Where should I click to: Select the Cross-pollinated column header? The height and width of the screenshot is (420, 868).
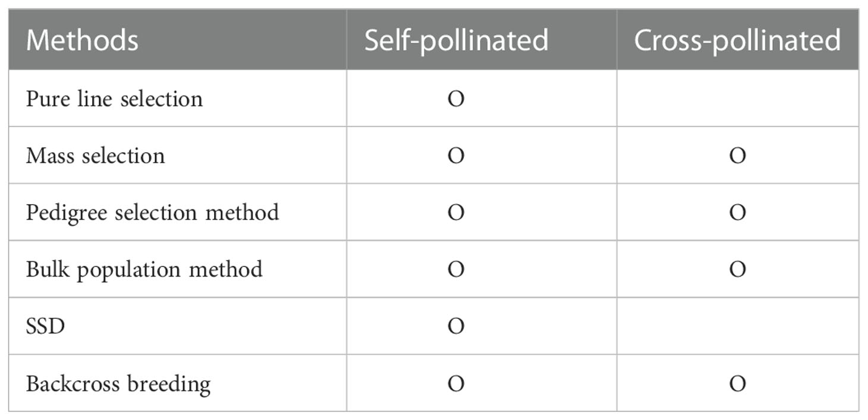(x=737, y=40)
